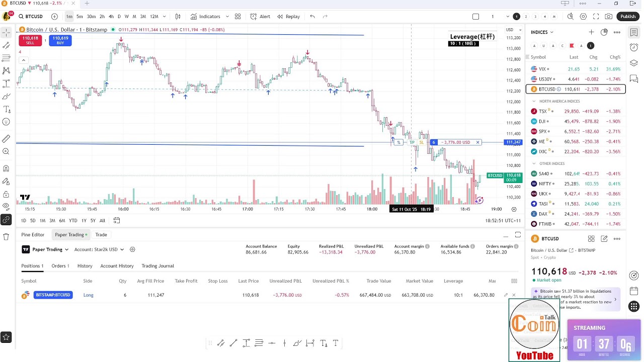This screenshot has width=644, height=362.
Task: Select the VIX watchlist row
Action: 576,69
